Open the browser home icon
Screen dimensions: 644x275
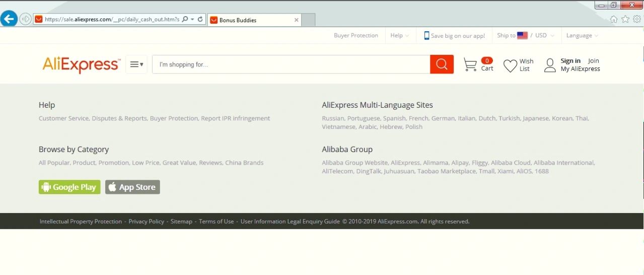(613, 20)
